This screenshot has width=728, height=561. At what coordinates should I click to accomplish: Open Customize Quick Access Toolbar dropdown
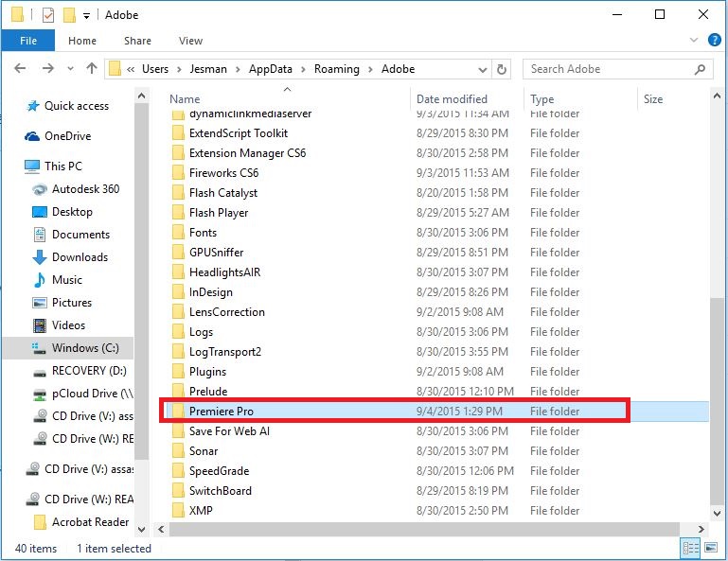(86, 16)
